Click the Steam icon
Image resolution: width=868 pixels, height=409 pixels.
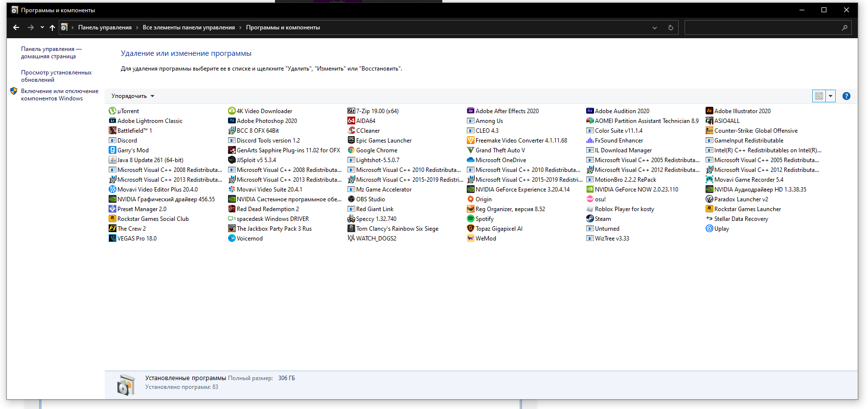(x=590, y=219)
